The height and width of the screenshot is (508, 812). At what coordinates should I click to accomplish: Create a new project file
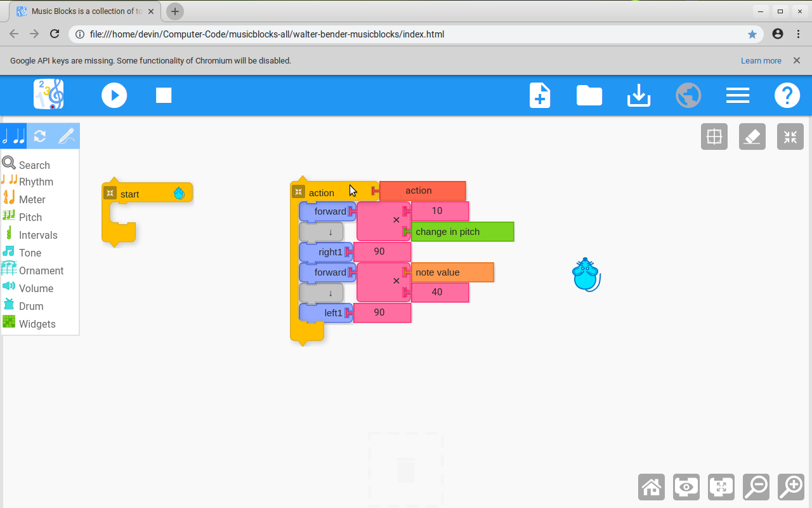tap(539, 95)
